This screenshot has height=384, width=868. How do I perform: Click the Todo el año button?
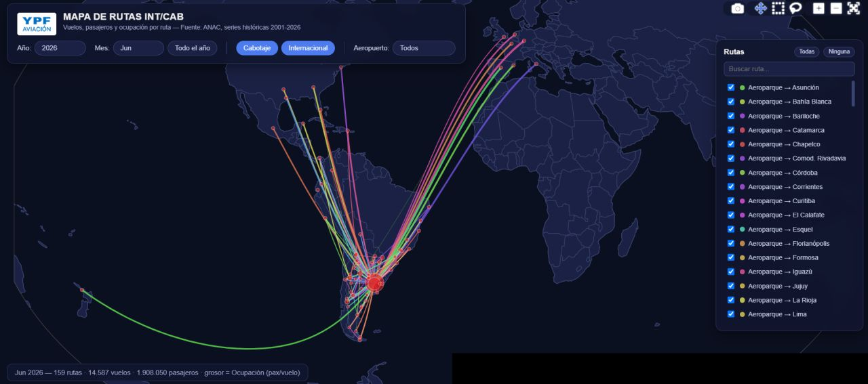click(x=193, y=48)
